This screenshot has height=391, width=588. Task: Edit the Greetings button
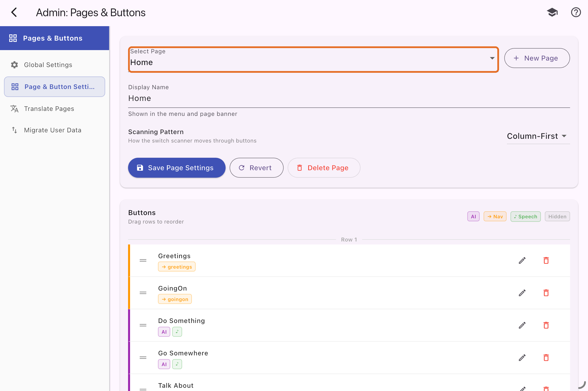point(522,261)
